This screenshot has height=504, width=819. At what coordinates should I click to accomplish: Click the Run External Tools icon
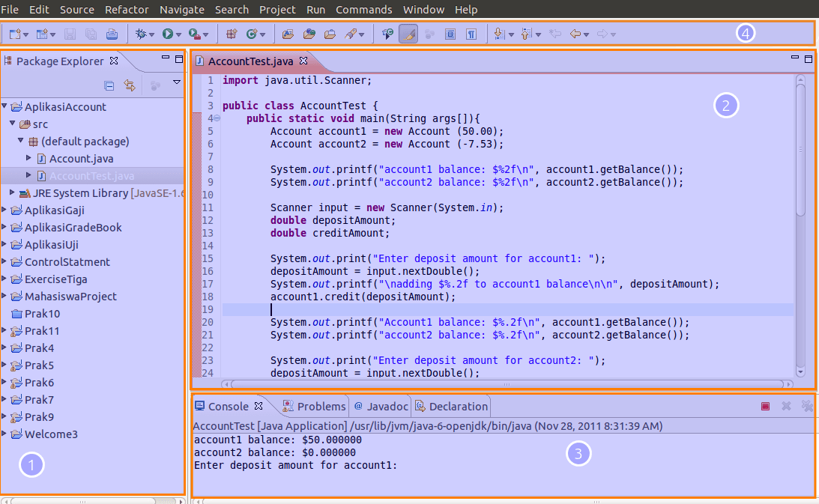click(x=194, y=34)
